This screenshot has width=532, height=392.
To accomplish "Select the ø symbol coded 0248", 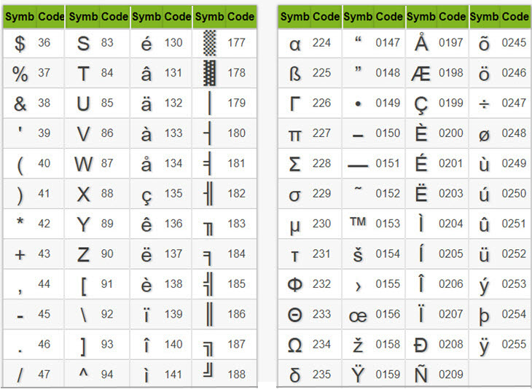I will pyautogui.click(x=484, y=134).
